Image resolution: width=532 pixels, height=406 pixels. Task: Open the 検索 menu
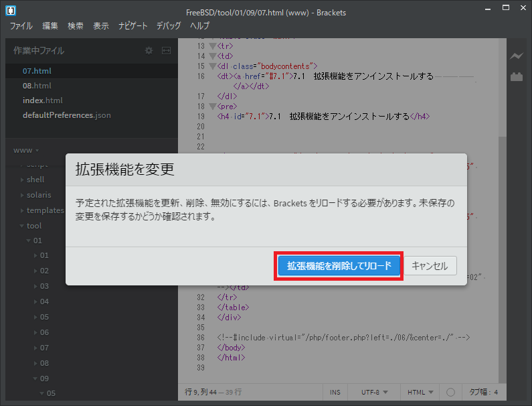pos(76,26)
